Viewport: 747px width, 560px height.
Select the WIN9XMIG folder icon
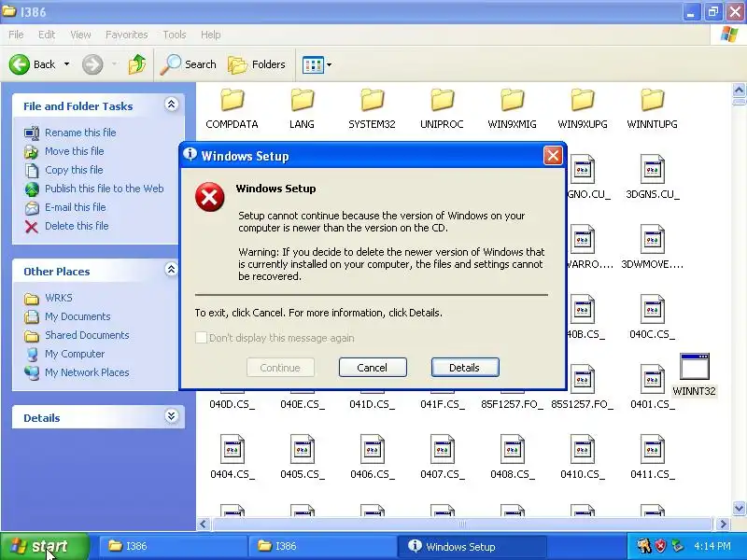click(512, 100)
